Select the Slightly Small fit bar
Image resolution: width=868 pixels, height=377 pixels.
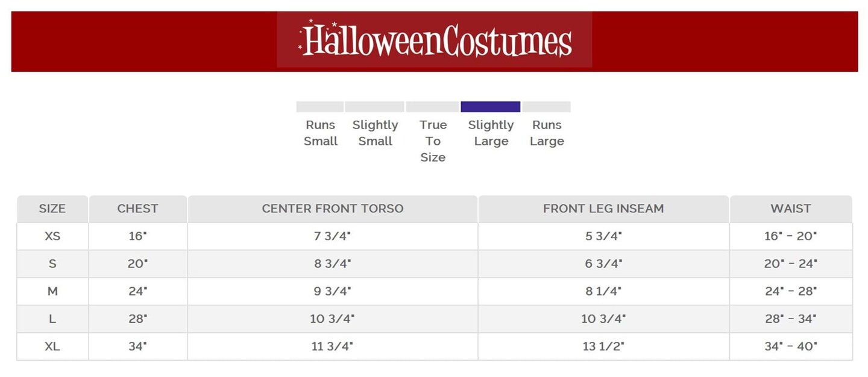374,107
